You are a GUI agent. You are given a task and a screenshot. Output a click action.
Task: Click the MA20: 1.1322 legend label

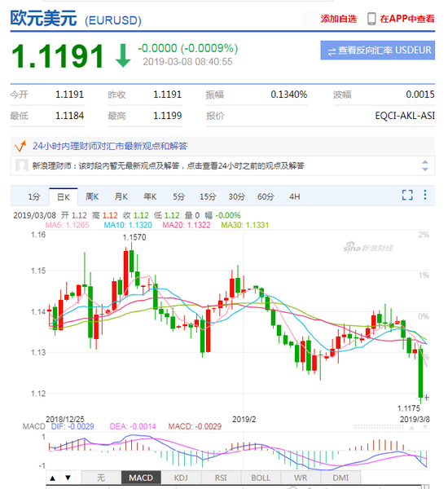(187, 225)
